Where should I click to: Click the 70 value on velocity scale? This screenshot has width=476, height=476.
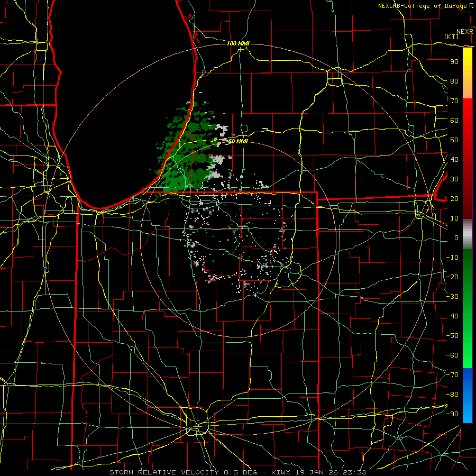454,101
